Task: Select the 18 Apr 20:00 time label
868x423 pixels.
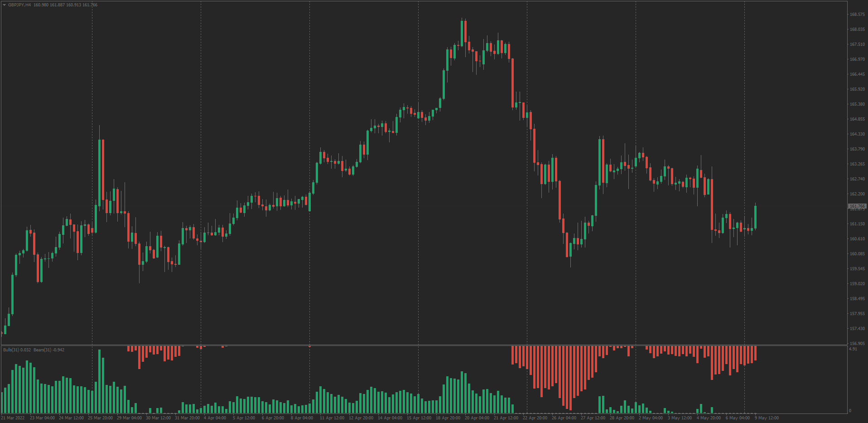Action: [448, 418]
